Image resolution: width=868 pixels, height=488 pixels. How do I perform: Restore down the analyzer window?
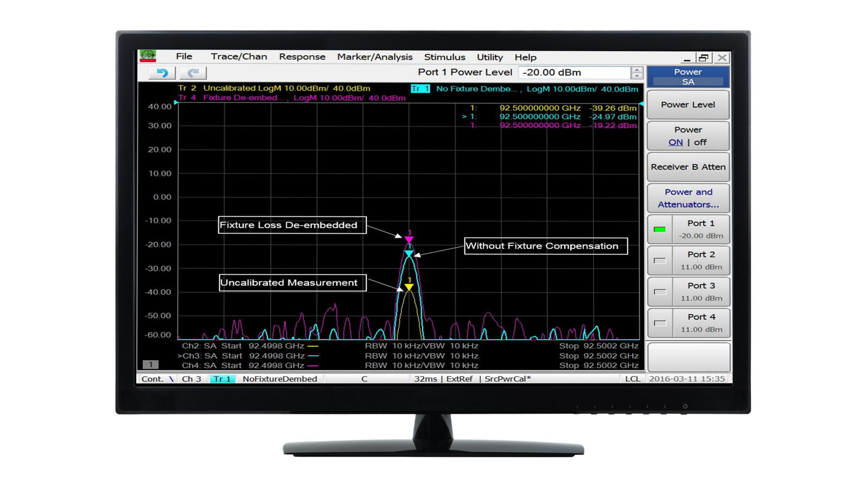[x=704, y=57]
